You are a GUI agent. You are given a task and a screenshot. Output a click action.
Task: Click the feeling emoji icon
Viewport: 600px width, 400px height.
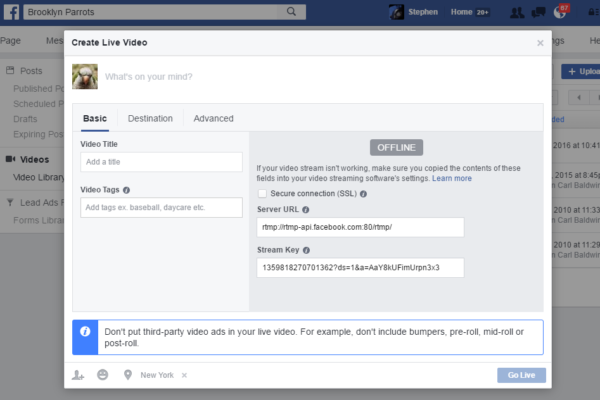tap(103, 374)
